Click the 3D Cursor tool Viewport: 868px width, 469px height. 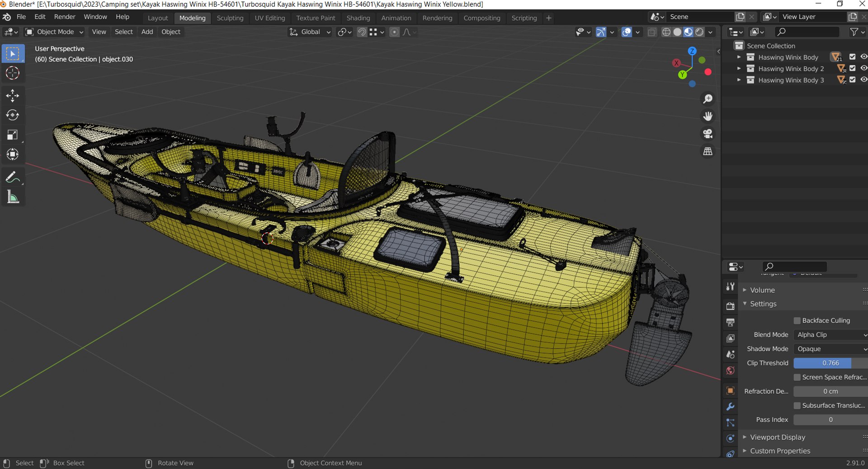12,73
